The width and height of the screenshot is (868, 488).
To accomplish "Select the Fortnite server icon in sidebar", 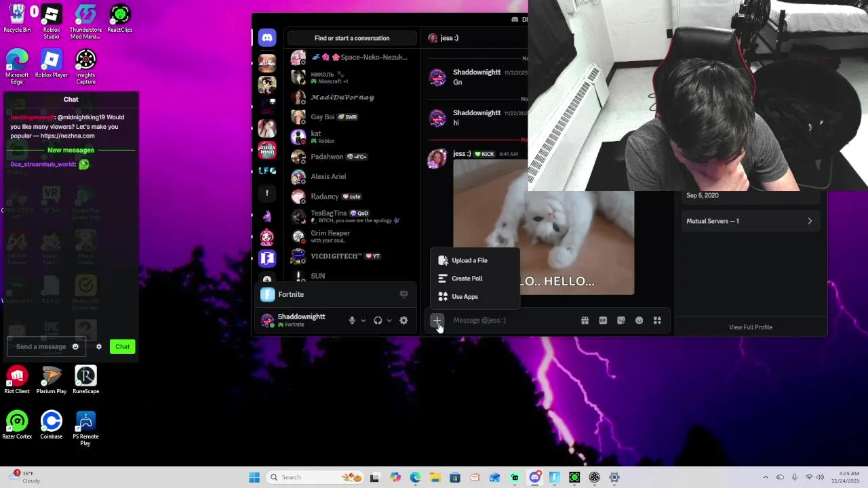I will (x=267, y=258).
